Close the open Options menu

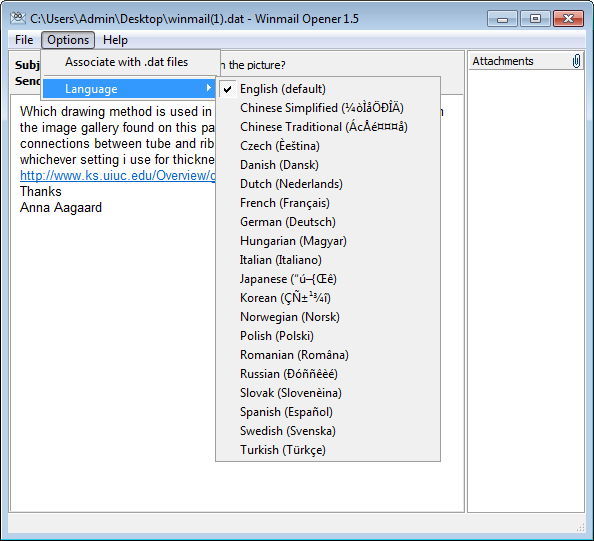click(68, 40)
